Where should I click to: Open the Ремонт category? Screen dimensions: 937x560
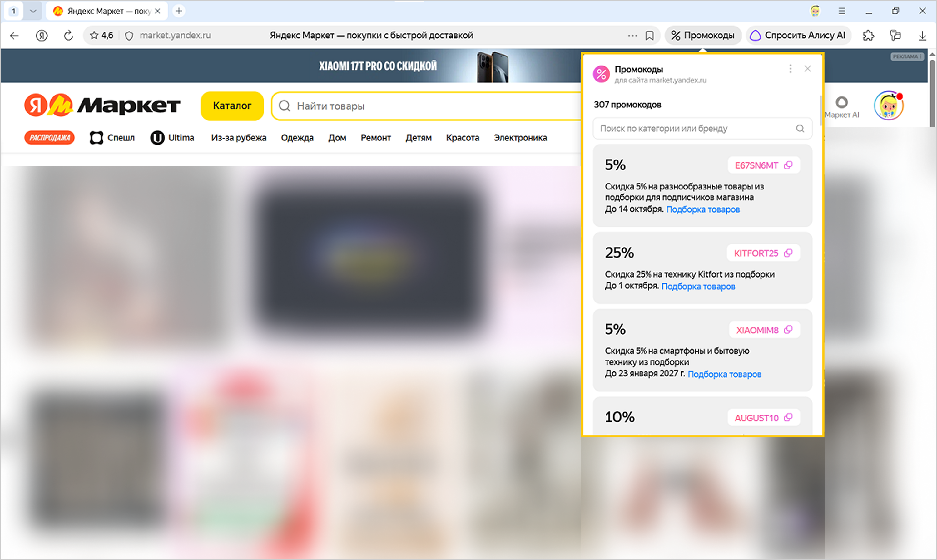tap(376, 138)
